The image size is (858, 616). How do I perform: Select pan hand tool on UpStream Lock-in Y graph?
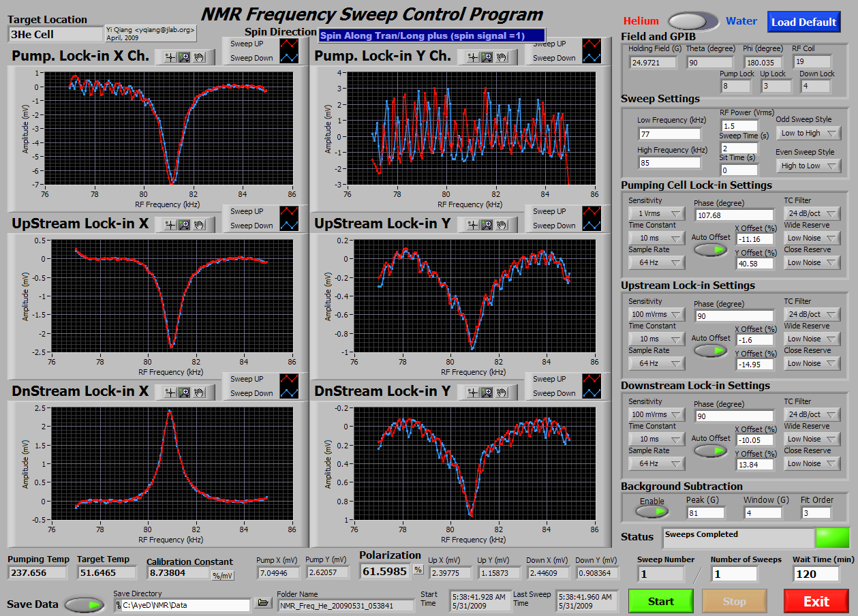click(x=502, y=225)
